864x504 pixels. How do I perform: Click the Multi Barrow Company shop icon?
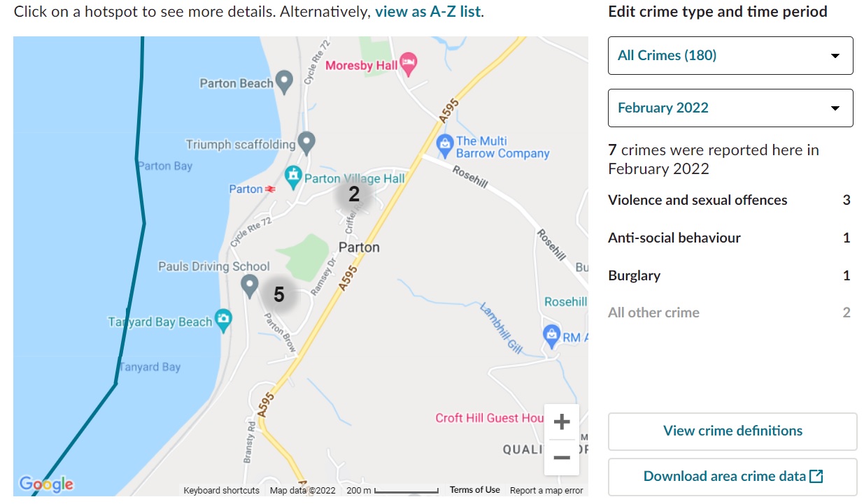pos(445,146)
